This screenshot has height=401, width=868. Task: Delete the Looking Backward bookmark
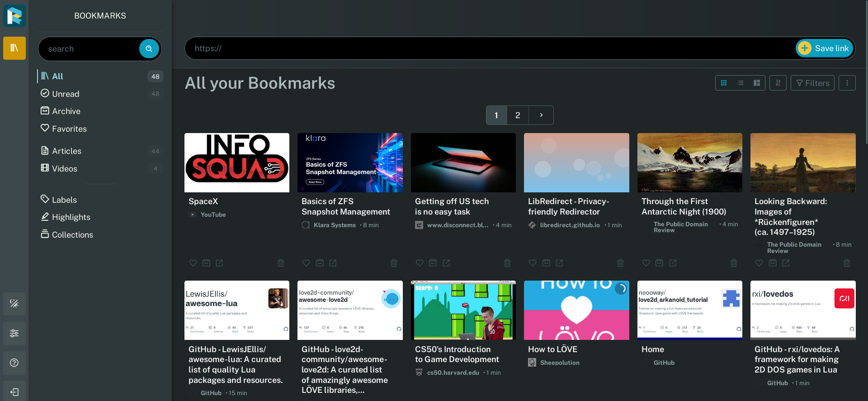click(x=847, y=263)
